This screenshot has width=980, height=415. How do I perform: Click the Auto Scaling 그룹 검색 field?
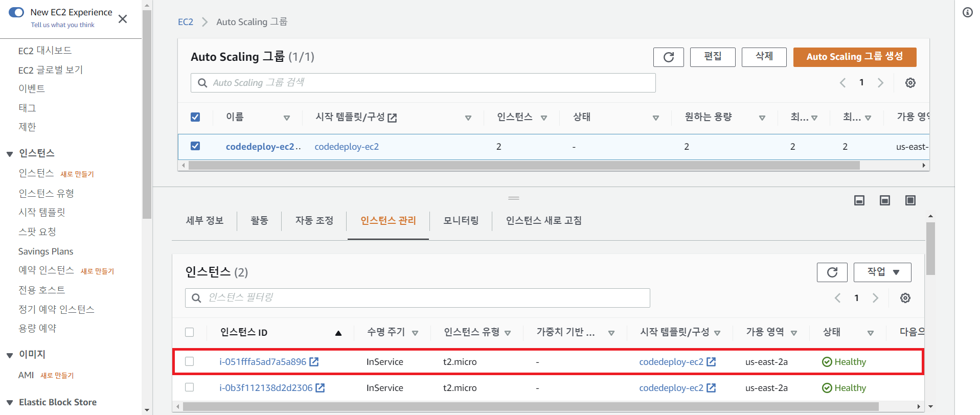(423, 83)
